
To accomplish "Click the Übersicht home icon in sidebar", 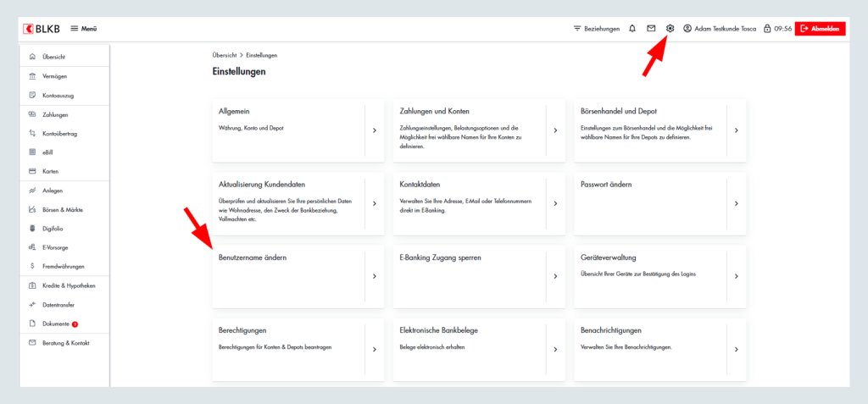I will click(32, 57).
